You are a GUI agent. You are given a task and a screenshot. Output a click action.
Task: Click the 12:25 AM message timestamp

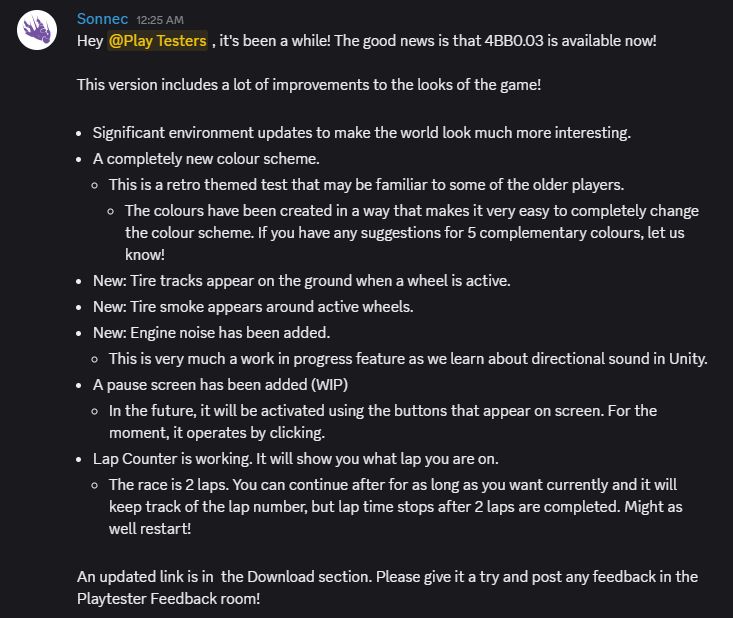click(x=160, y=20)
